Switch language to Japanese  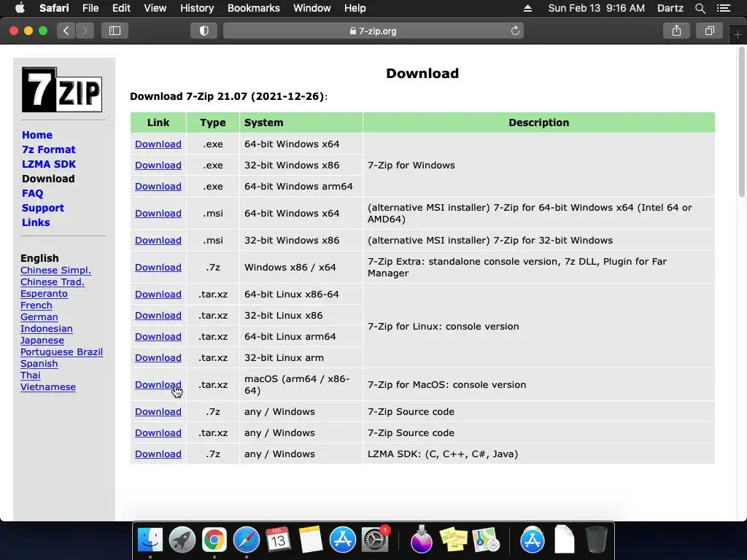42,340
